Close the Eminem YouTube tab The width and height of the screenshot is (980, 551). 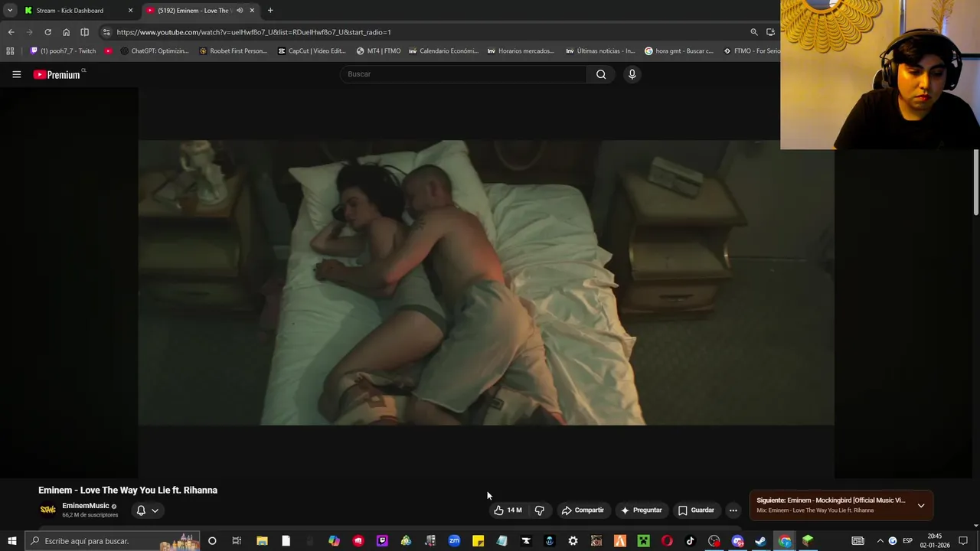[252, 11]
